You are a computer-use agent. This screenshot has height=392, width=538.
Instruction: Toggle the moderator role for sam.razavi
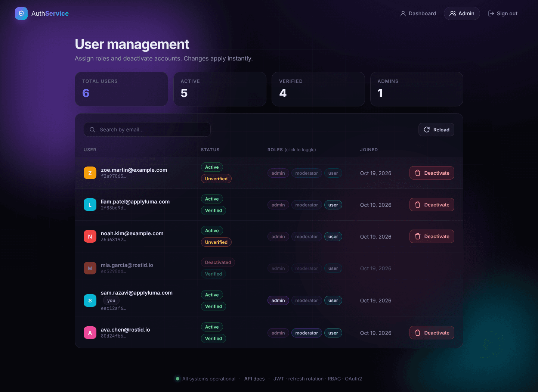307,301
